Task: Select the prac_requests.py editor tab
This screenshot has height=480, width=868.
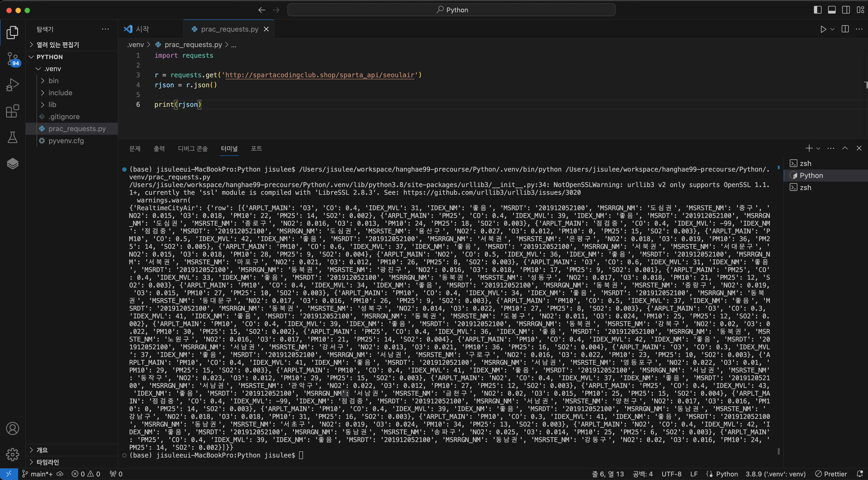Action: pyautogui.click(x=229, y=29)
